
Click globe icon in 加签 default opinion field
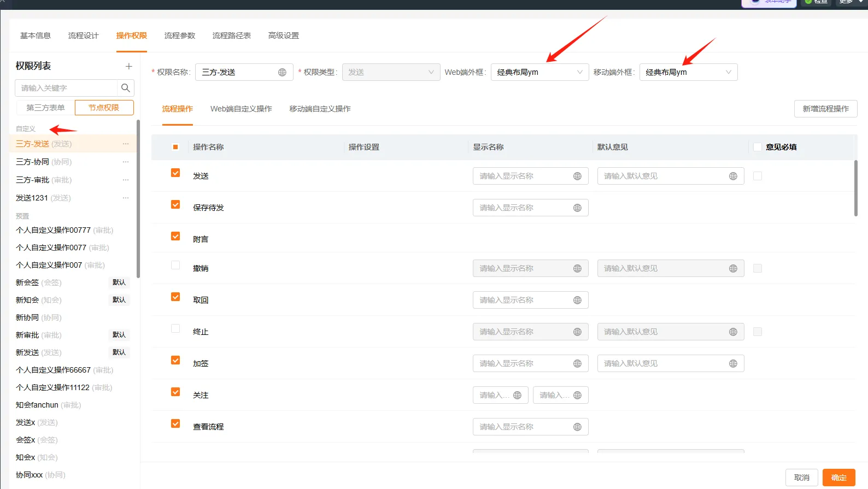click(733, 364)
